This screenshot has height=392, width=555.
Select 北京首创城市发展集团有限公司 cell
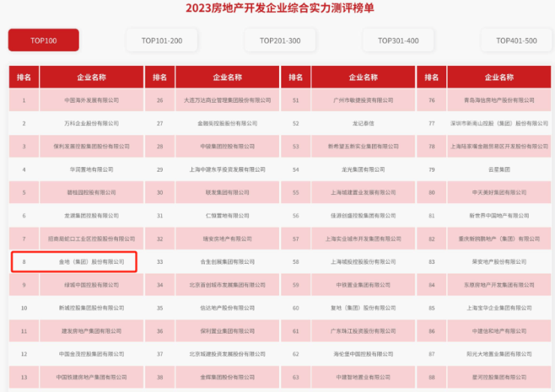(x=227, y=285)
